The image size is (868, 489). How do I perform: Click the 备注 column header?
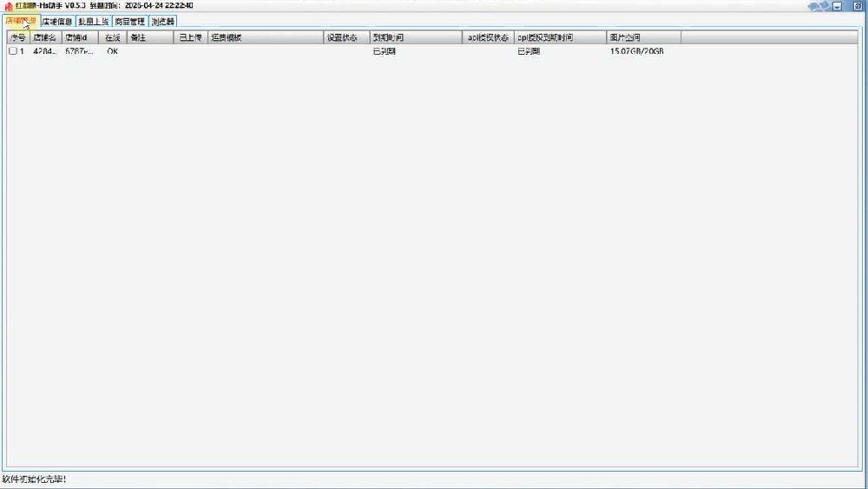tap(150, 37)
